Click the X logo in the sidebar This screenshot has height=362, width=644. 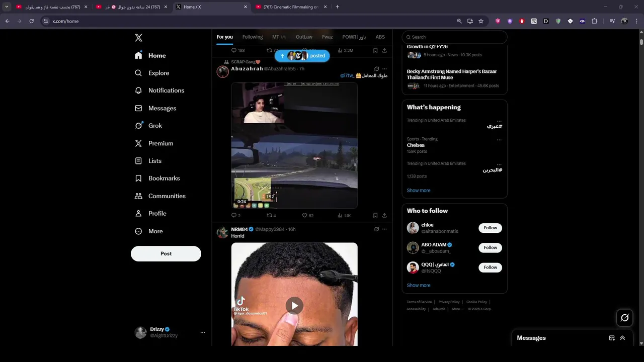(138, 38)
